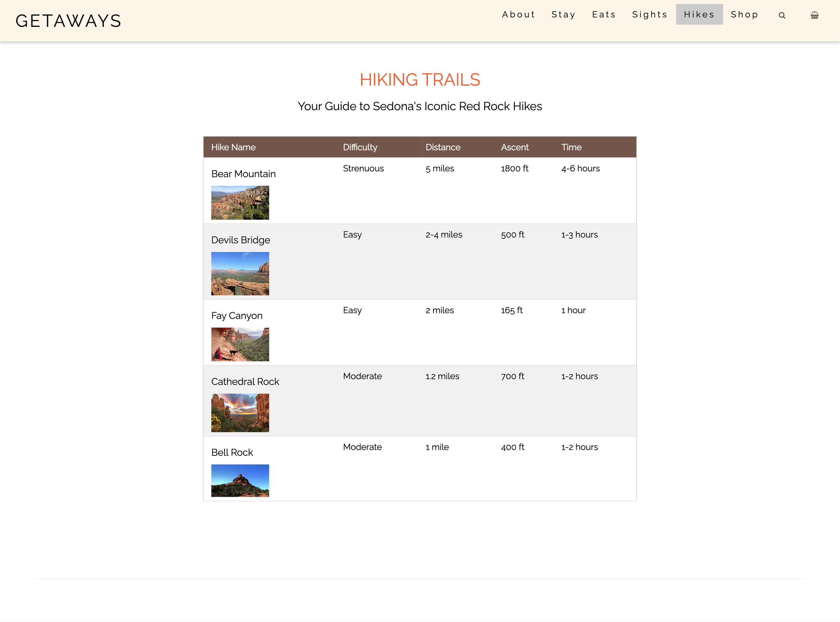This screenshot has height=622, width=840.
Task: Open the Devils Bridge image
Action: pyautogui.click(x=240, y=274)
